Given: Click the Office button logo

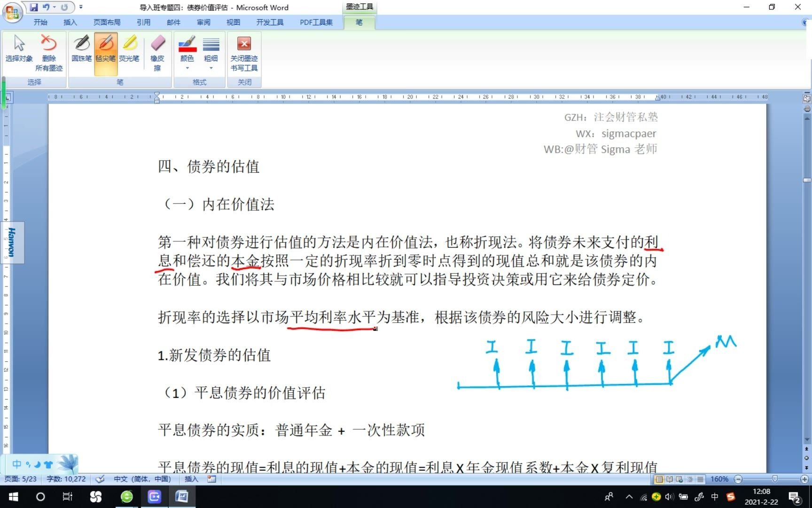Looking at the screenshot, I should click(12, 12).
